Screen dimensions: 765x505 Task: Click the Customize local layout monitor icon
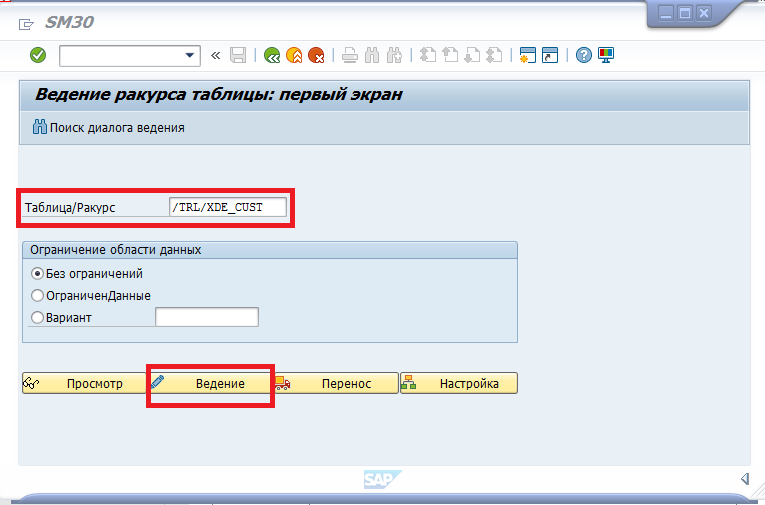point(606,55)
